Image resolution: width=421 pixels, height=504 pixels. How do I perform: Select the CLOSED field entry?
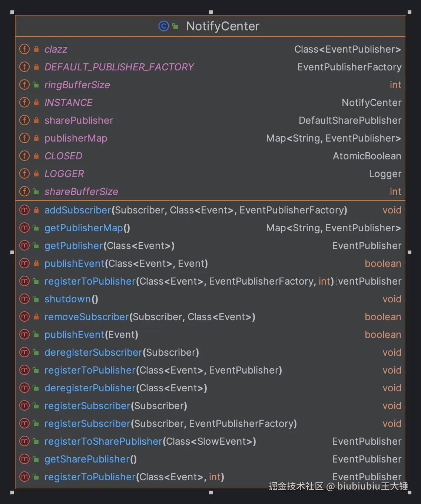(63, 156)
